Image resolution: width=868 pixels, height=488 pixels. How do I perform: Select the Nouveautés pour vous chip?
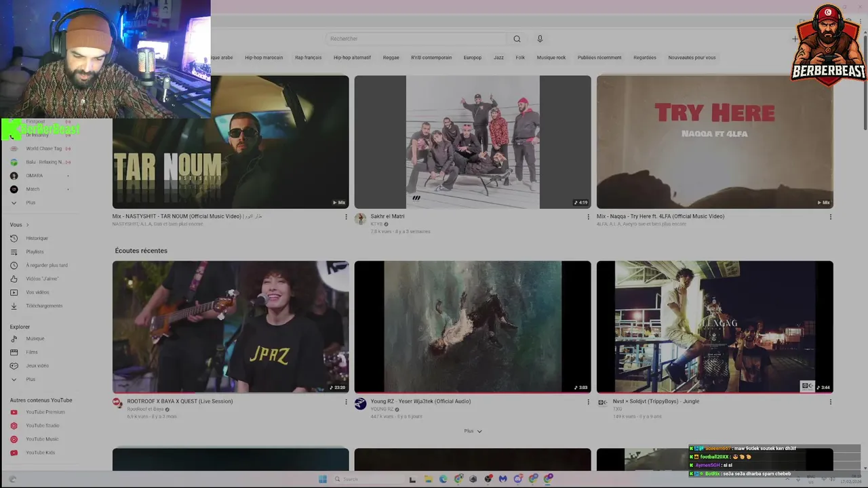tap(692, 58)
